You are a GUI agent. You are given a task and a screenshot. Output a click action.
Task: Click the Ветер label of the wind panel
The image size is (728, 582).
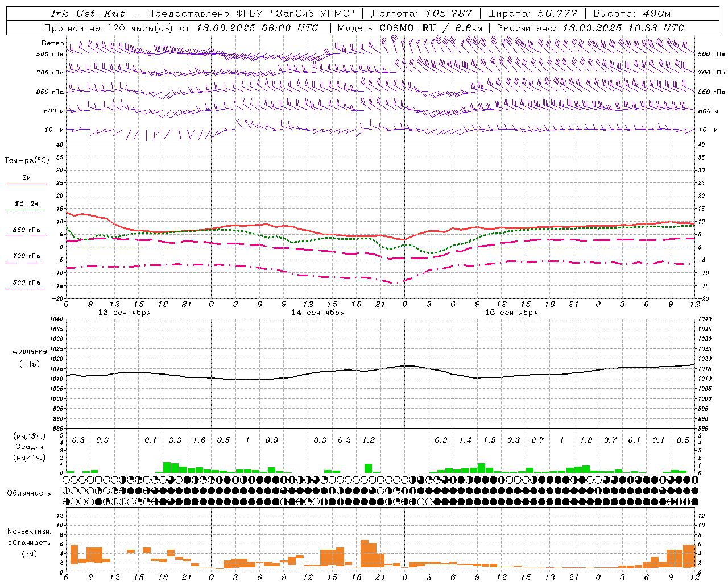click(52, 43)
